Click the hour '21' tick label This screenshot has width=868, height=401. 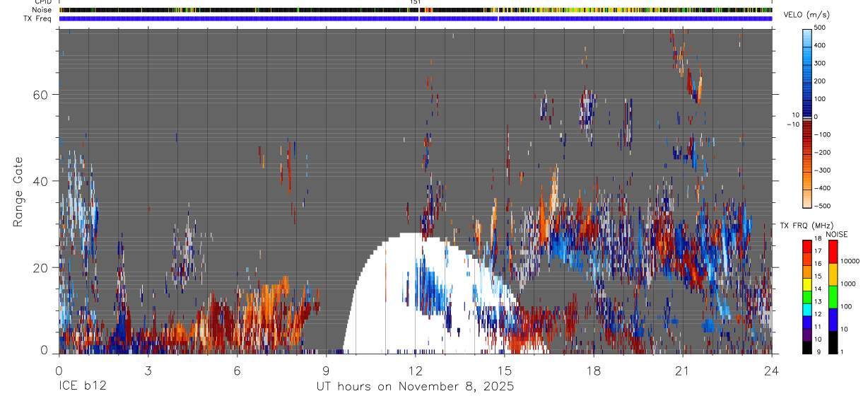click(682, 371)
